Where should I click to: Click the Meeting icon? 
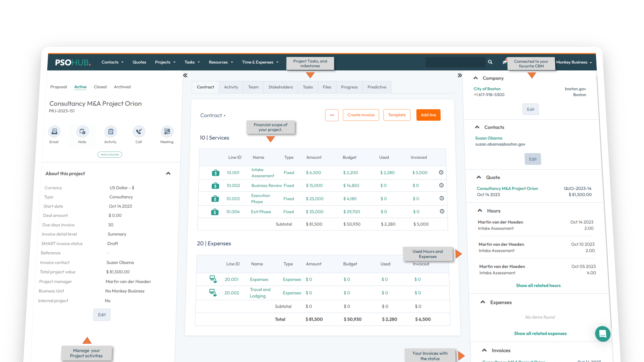pos(167,131)
